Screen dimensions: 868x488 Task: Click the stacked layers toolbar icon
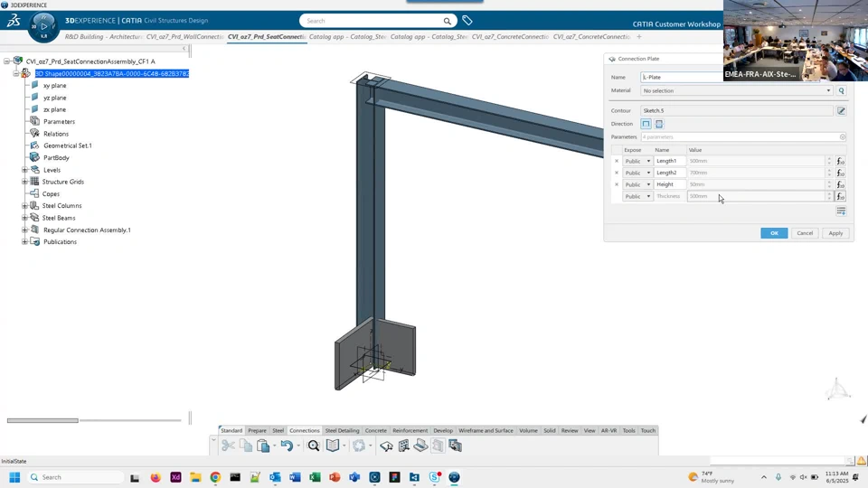(420, 446)
